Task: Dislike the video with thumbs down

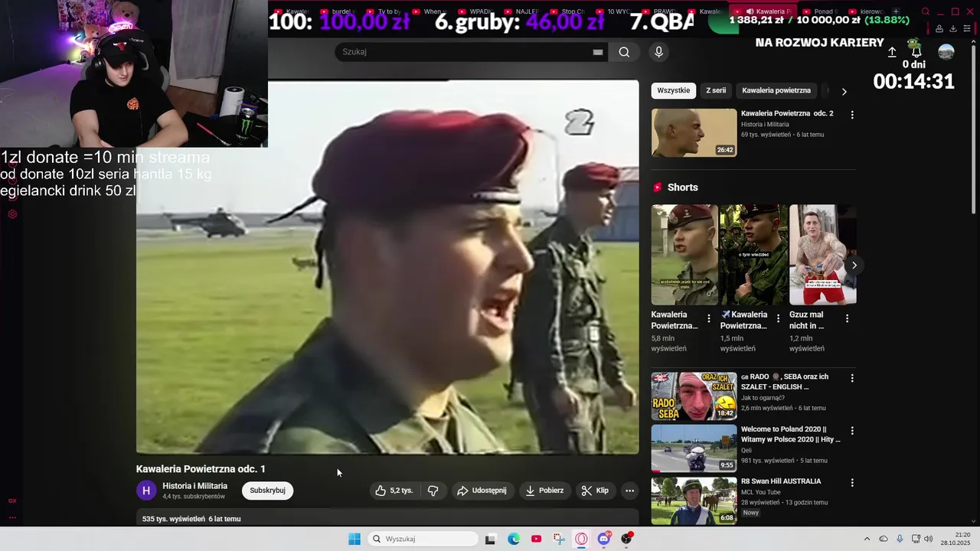Action: [x=433, y=491]
